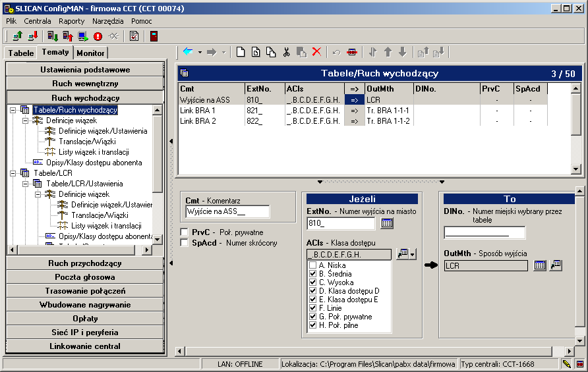Uncheck G. Poł. prywatne class
The width and height of the screenshot is (588, 372).
coord(312,317)
